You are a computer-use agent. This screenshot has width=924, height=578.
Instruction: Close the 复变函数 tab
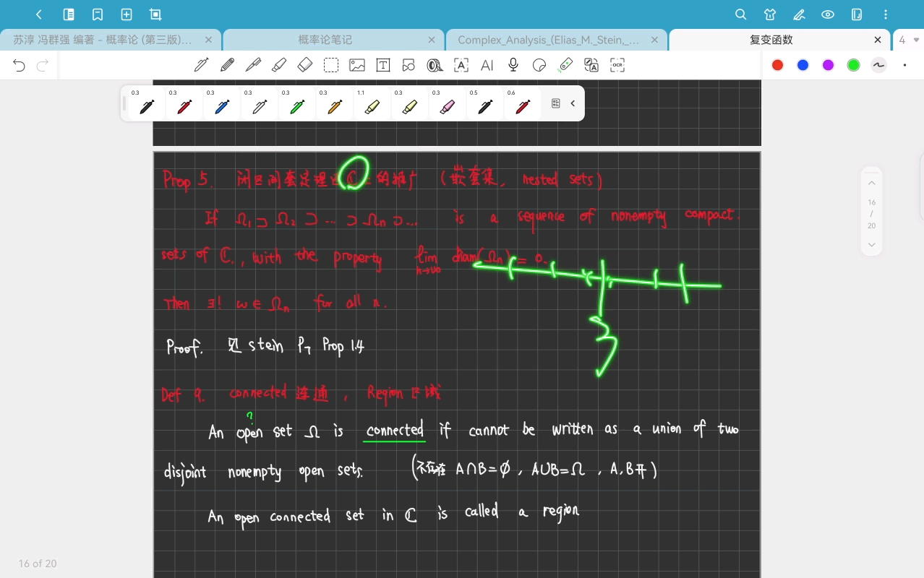878,40
